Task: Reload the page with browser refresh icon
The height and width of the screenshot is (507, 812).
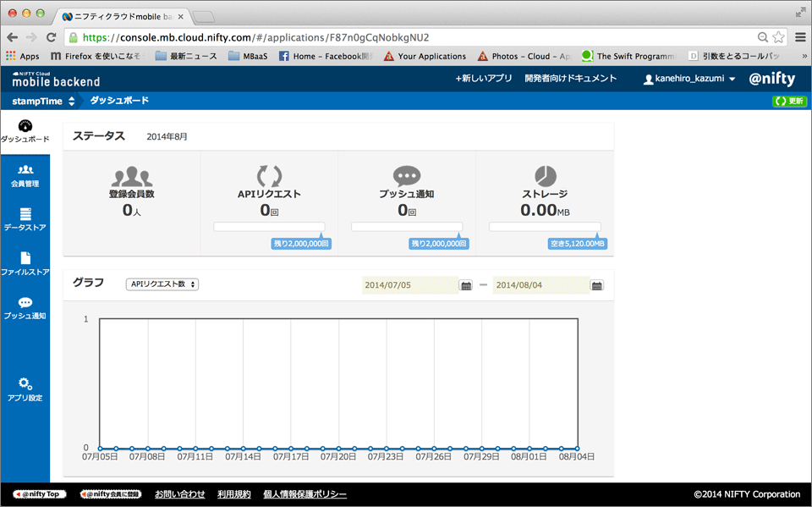Action: coord(51,37)
